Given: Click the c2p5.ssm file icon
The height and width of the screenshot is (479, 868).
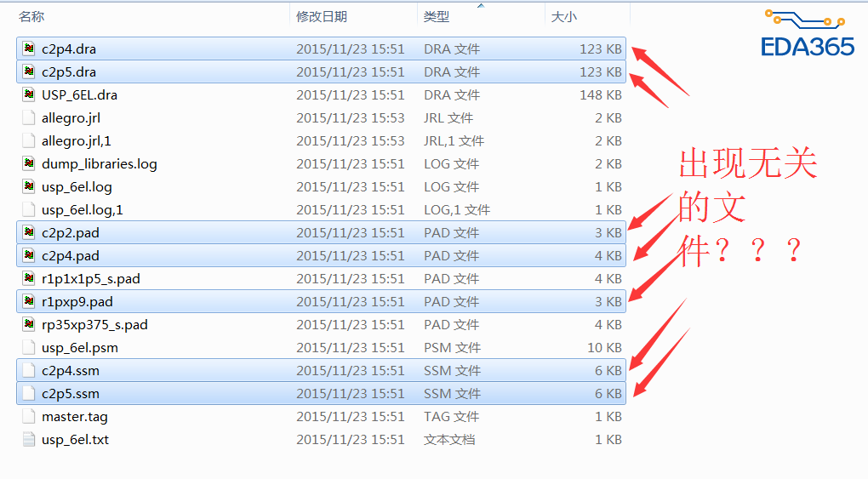Looking at the screenshot, I should (29, 394).
